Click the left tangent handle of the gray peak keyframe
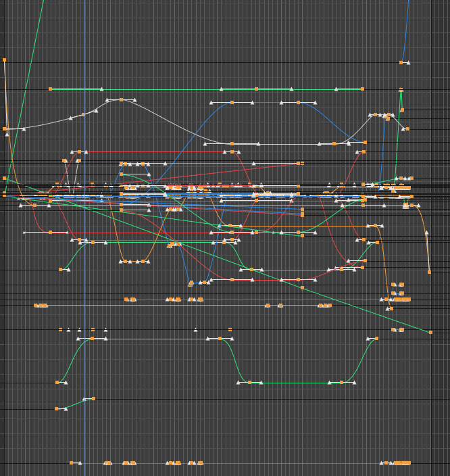Viewport: 450px width, 476px height. 107,100
